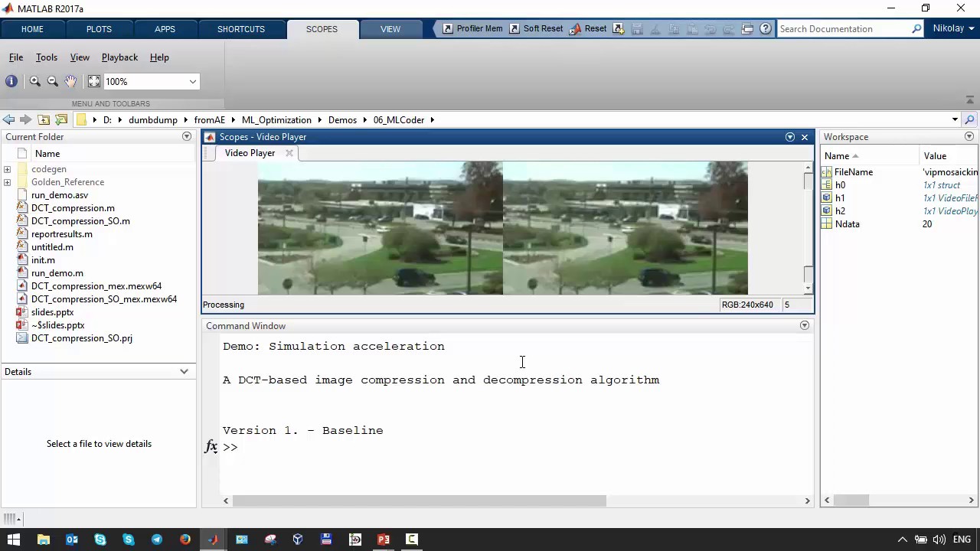Select DCT_compression.m file

click(73, 208)
